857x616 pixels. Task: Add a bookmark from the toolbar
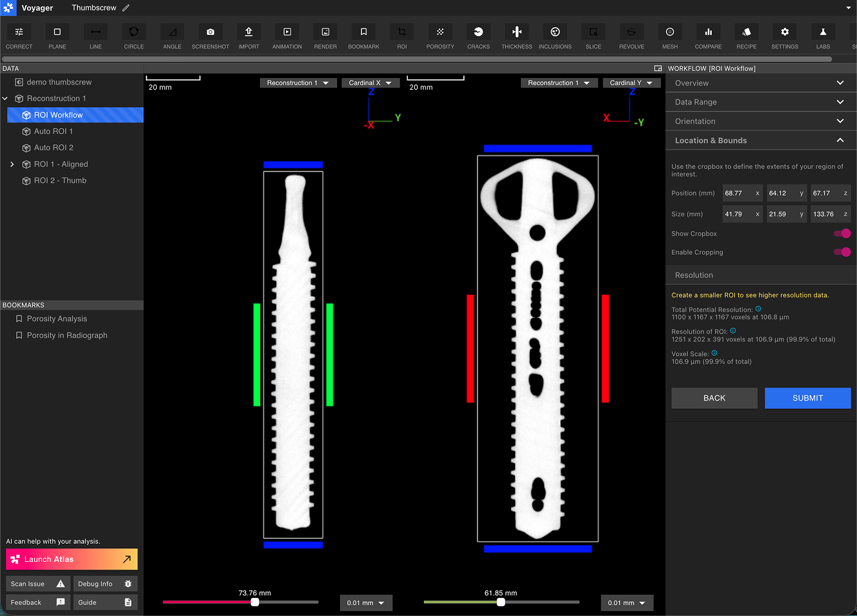coord(363,37)
